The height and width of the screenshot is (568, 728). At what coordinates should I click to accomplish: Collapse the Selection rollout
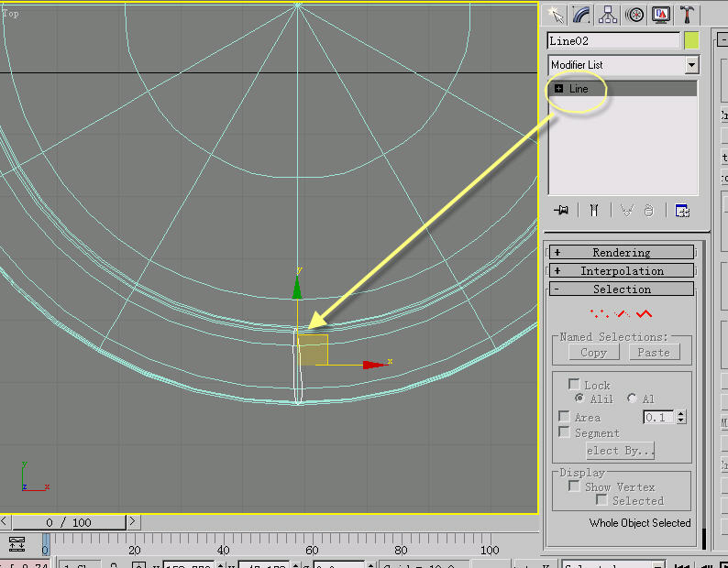622,289
